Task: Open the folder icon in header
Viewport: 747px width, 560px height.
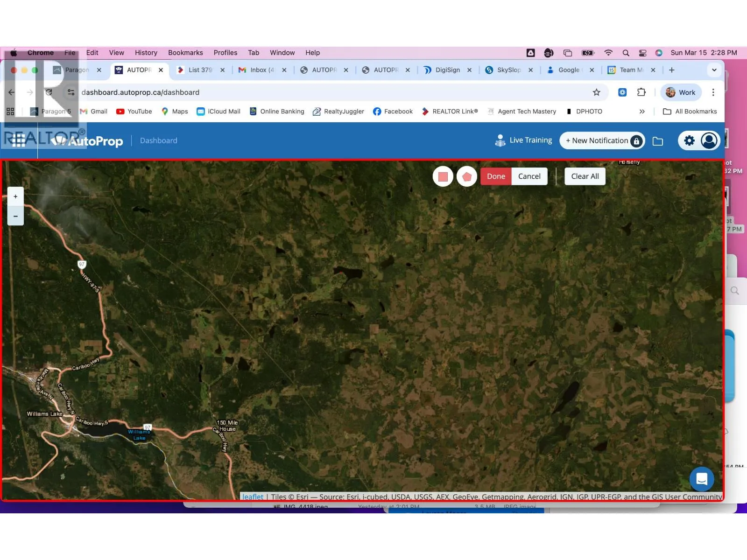Action: 657,141
